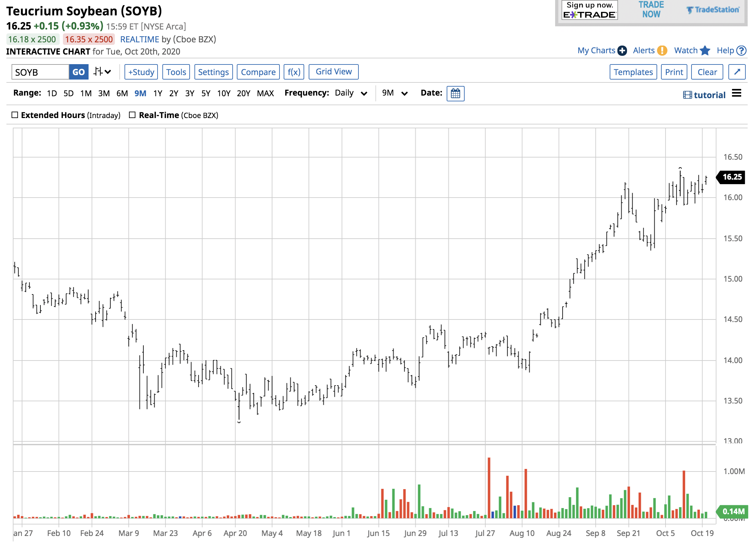Click the Alerts exclamation icon
The image size is (756, 544).
(x=662, y=51)
